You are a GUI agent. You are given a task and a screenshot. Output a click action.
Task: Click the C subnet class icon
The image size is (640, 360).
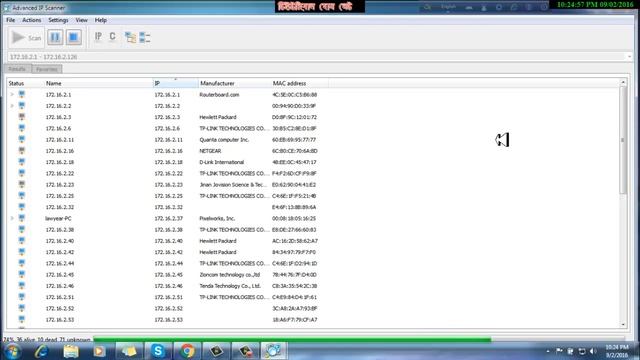[112, 37]
